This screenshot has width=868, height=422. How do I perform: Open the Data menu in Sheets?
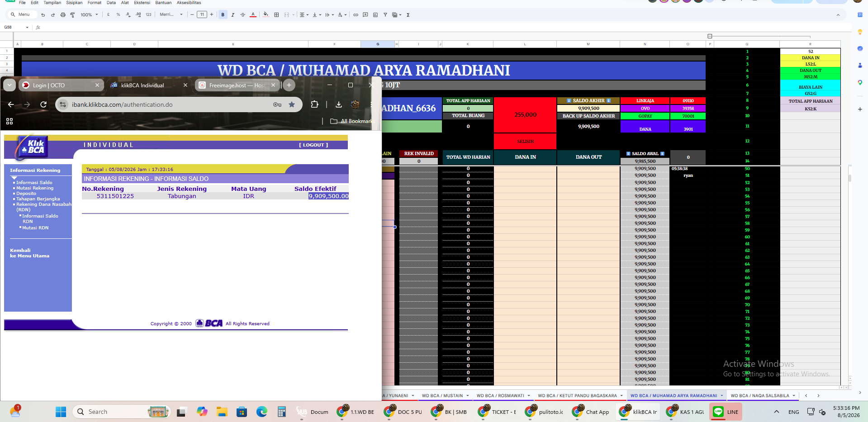[111, 3]
